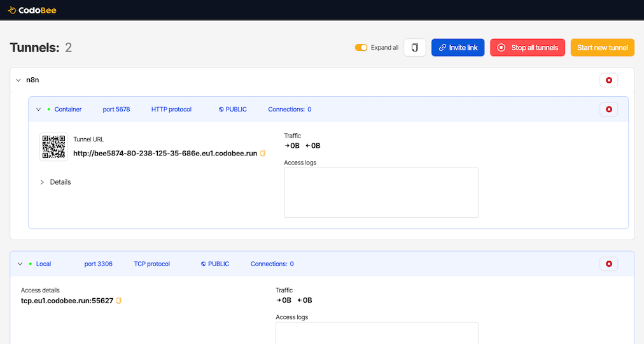644x344 pixels.
Task: Open the tunnel QR code
Action: [53, 147]
